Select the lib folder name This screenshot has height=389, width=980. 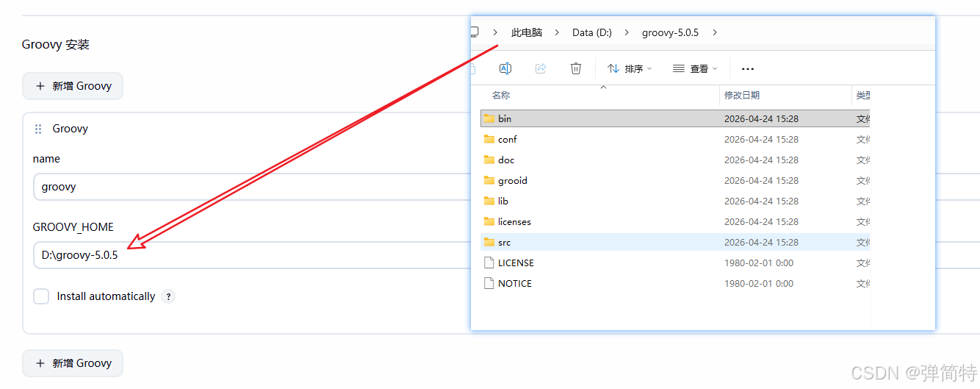tap(503, 201)
